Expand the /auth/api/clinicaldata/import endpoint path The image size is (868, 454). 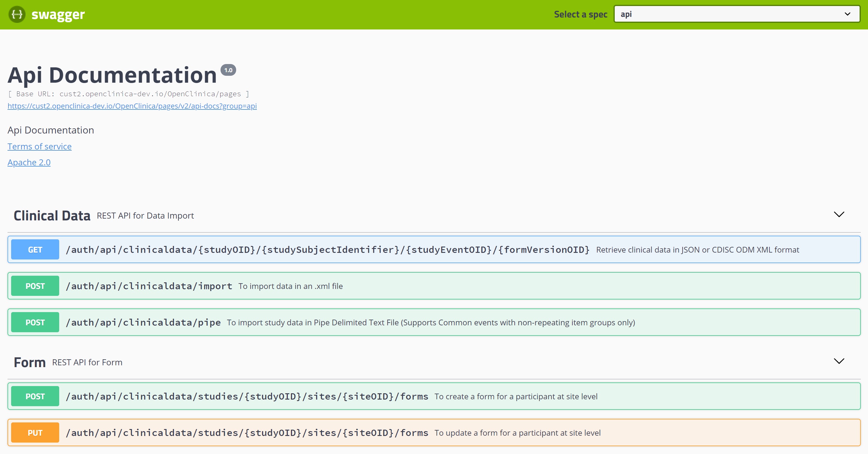[149, 286]
